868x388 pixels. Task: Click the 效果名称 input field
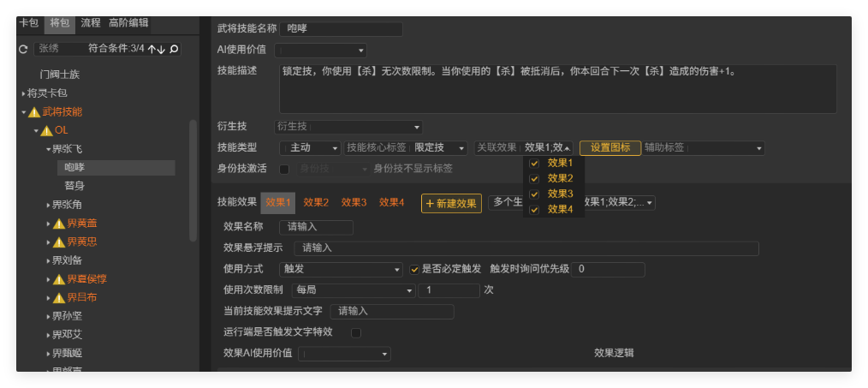point(316,227)
